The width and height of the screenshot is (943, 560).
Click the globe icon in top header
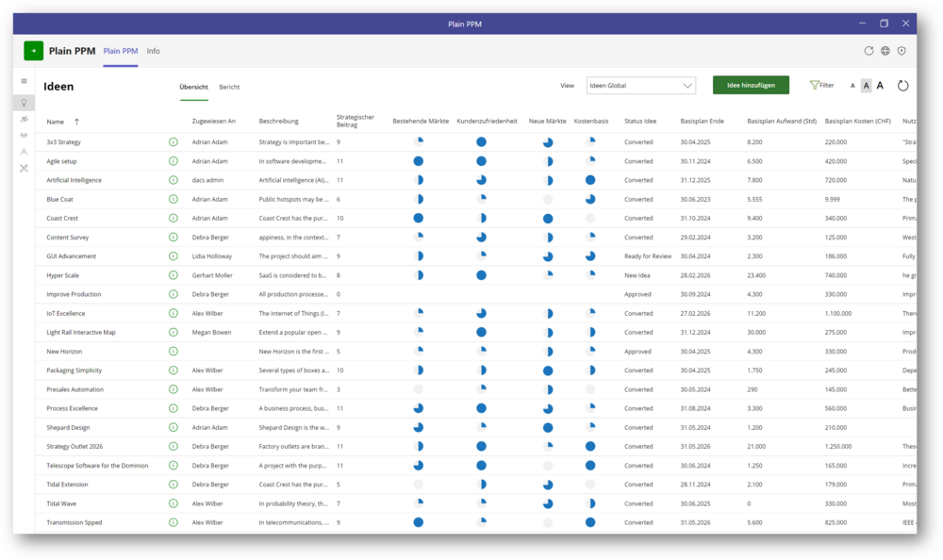point(885,51)
